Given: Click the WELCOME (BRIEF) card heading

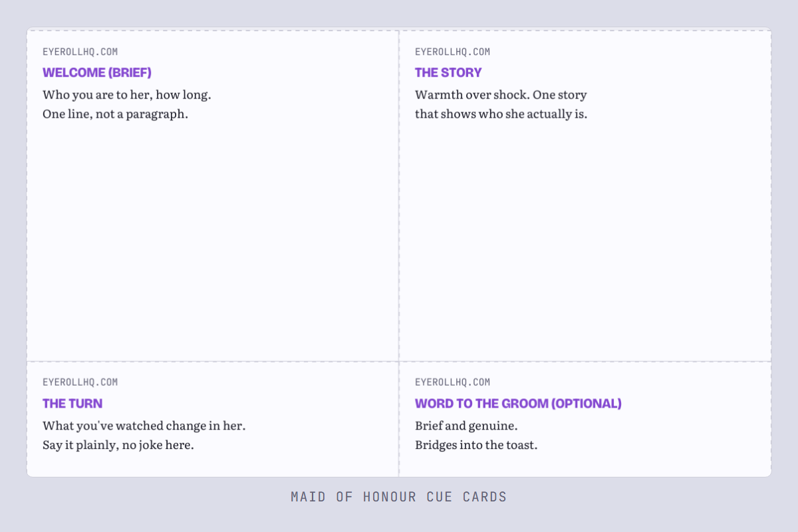Looking at the screenshot, I should [x=97, y=72].
